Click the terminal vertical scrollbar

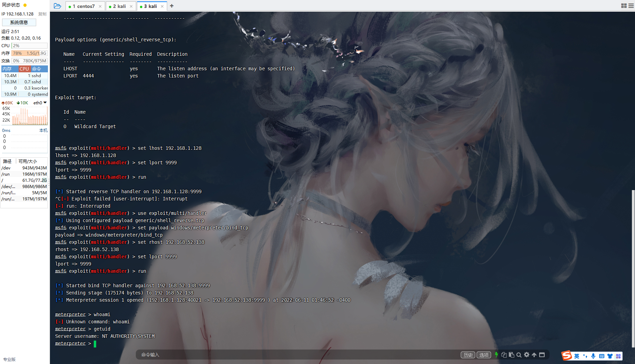click(x=633, y=268)
